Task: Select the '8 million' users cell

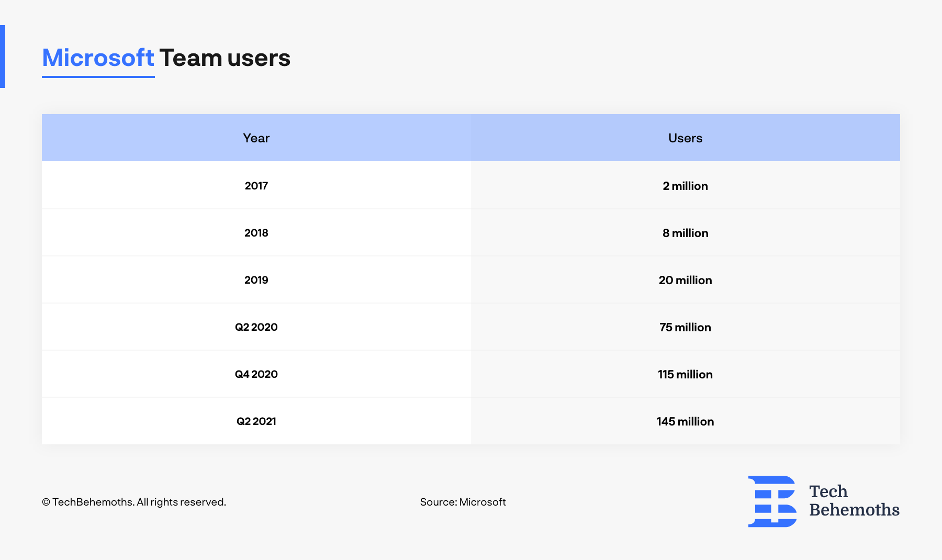Action: click(686, 232)
